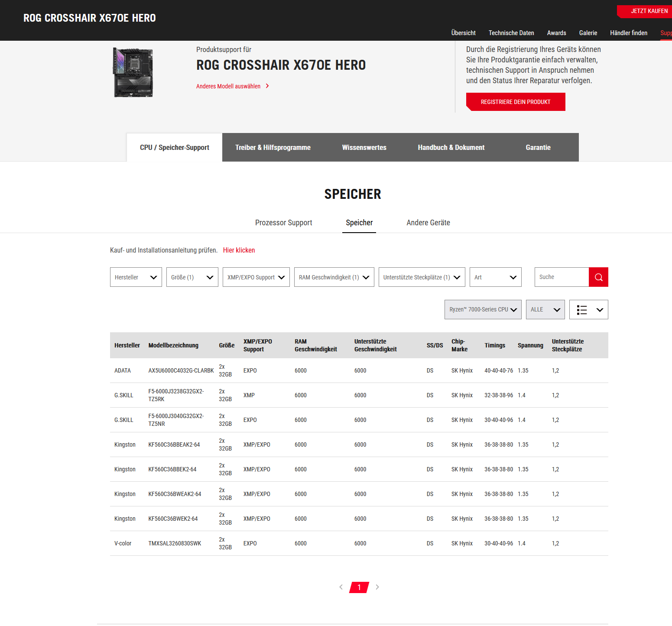672x626 pixels.
Task: Click the JETZT KAUFEN button
Action: point(646,11)
